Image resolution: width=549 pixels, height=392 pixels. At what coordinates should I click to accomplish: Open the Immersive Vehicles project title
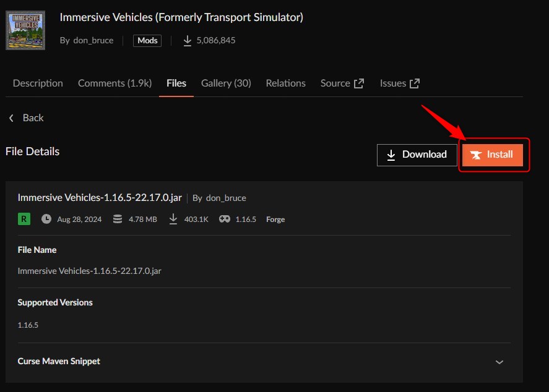pos(181,17)
